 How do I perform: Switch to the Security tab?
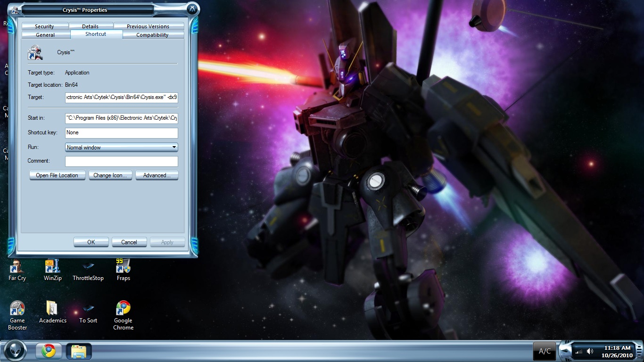point(44,26)
